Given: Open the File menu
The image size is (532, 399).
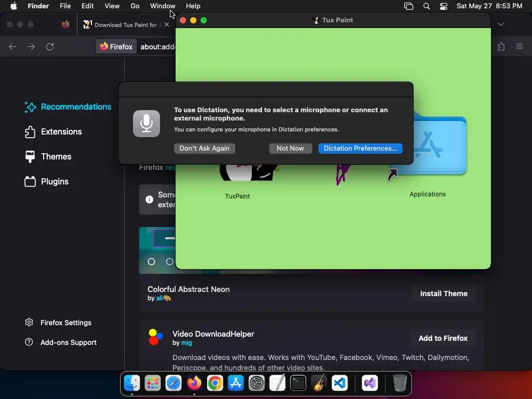Looking at the screenshot, I should [65, 6].
